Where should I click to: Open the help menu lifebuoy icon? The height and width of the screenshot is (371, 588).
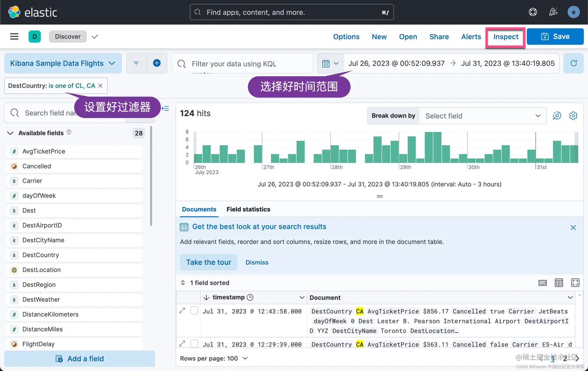533,12
